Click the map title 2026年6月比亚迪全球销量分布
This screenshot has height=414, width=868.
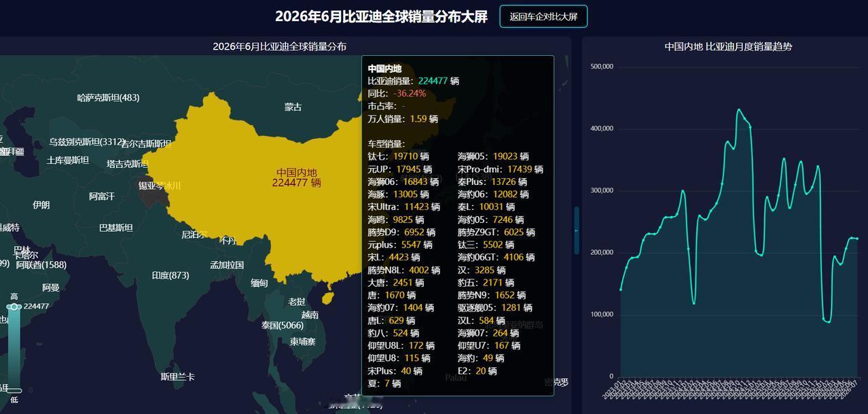280,46
